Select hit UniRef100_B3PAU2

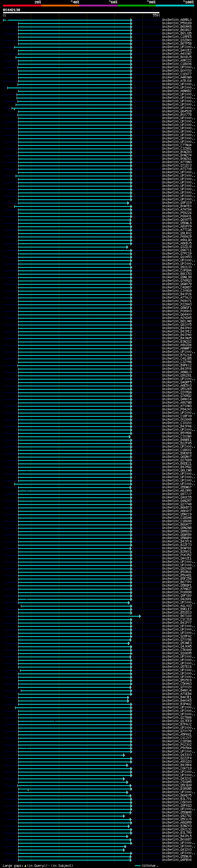pos(177,704)
